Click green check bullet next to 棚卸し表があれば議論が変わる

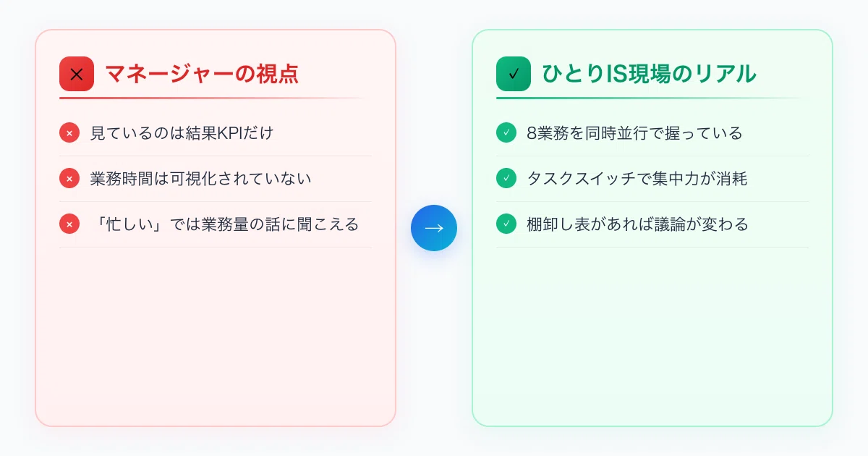(506, 224)
